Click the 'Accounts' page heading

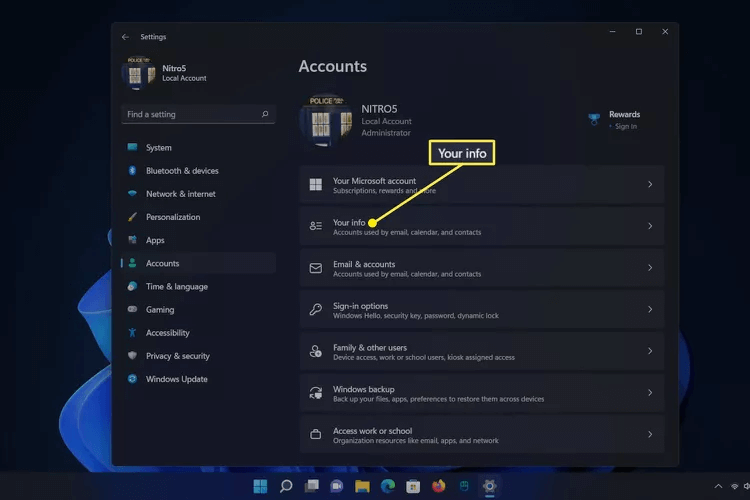333,66
